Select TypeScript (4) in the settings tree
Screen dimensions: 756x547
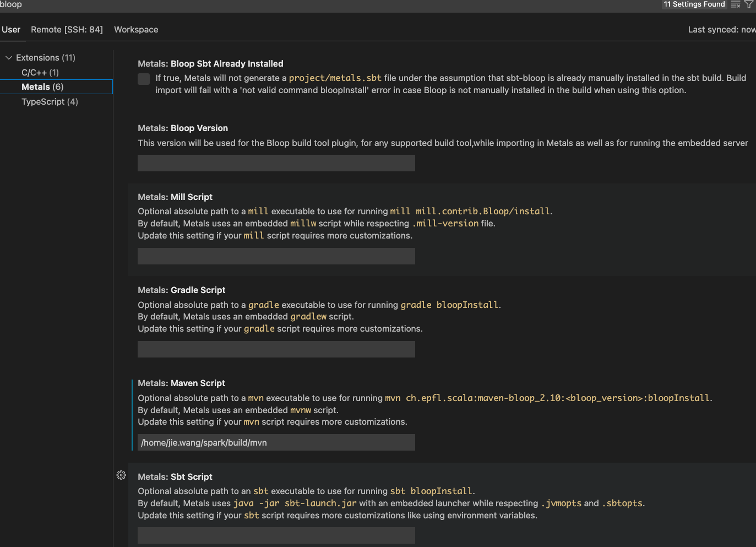coord(50,102)
